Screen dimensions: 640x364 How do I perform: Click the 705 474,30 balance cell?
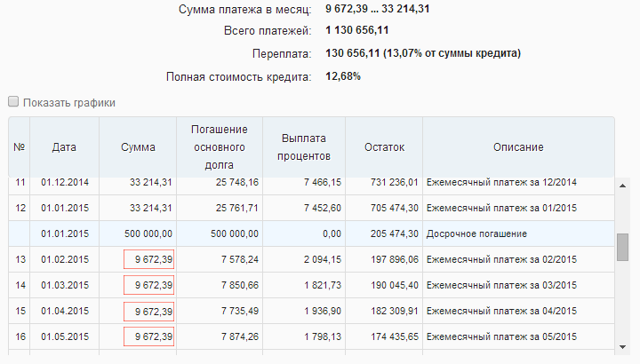pos(394,208)
